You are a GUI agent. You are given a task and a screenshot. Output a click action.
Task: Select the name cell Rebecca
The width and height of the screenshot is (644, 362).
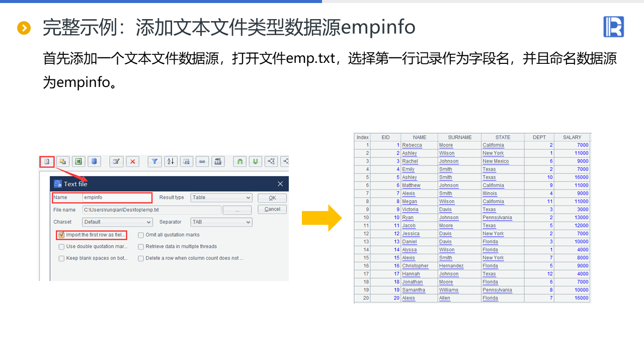tap(420, 145)
